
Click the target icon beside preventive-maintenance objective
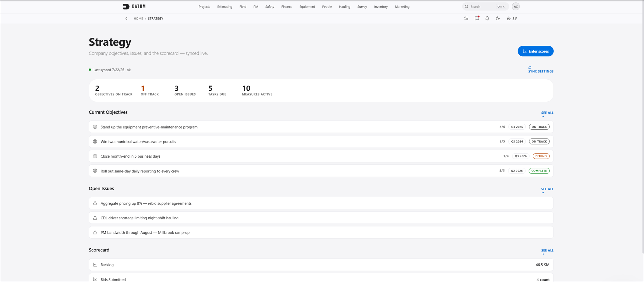click(x=95, y=127)
